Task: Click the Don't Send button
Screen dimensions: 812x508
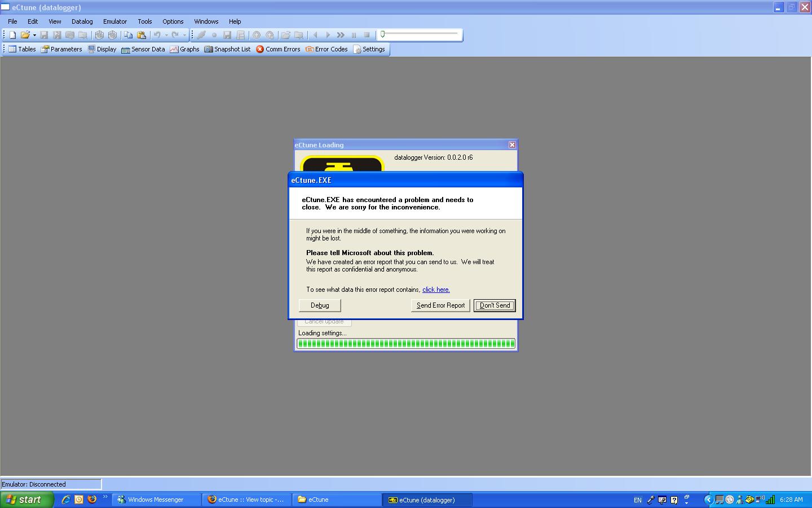Action: point(495,305)
